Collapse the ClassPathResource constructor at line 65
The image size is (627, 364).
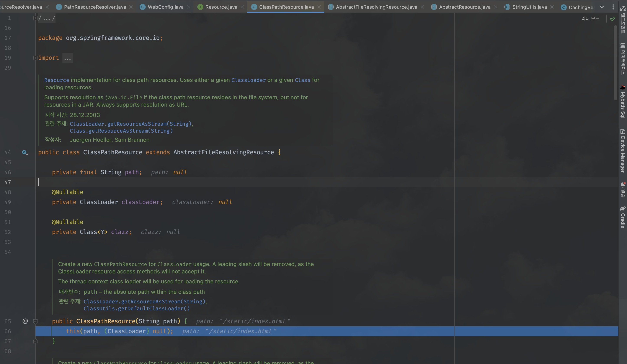[x=35, y=321]
